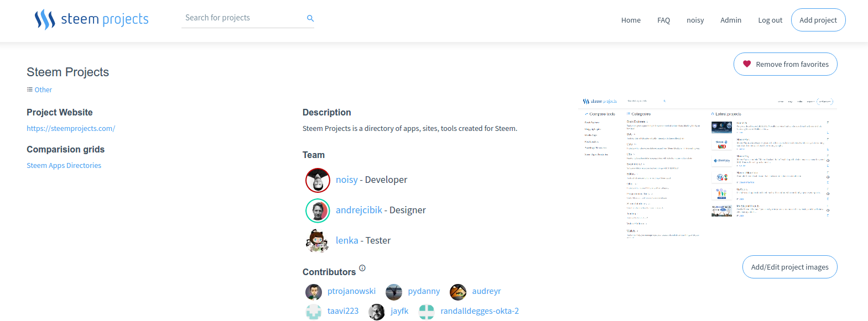Viewport: 868px width, 321px height.
Task: Click the search magnifier icon
Action: pyautogui.click(x=310, y=18)
